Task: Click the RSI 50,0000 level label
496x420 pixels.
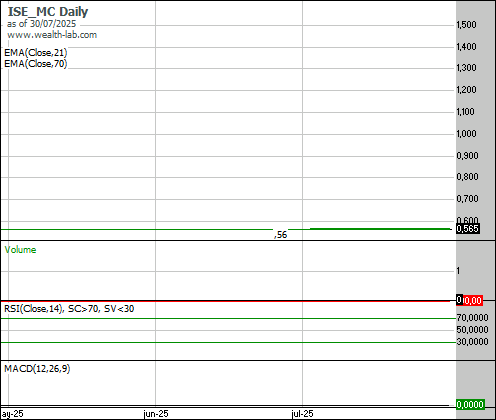Action: coord(472,330)
